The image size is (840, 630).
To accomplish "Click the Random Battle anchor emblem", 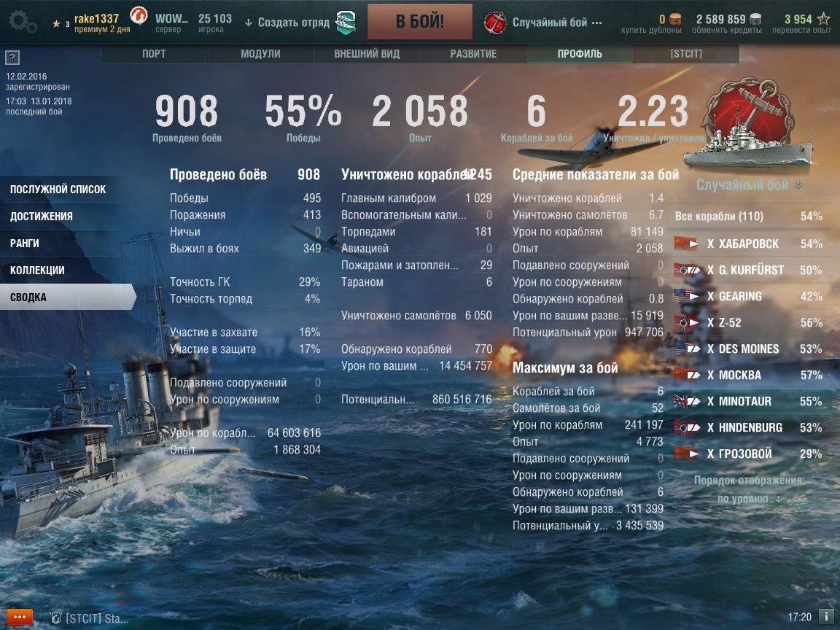I will click(494, 23).
